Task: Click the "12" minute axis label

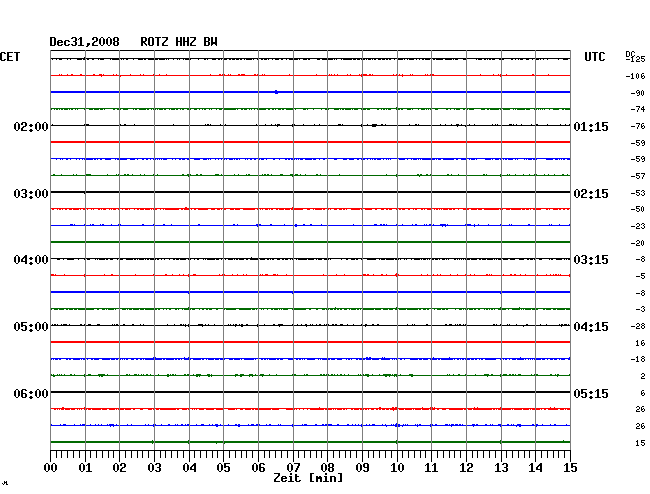Action: click(x=466, y=468)
